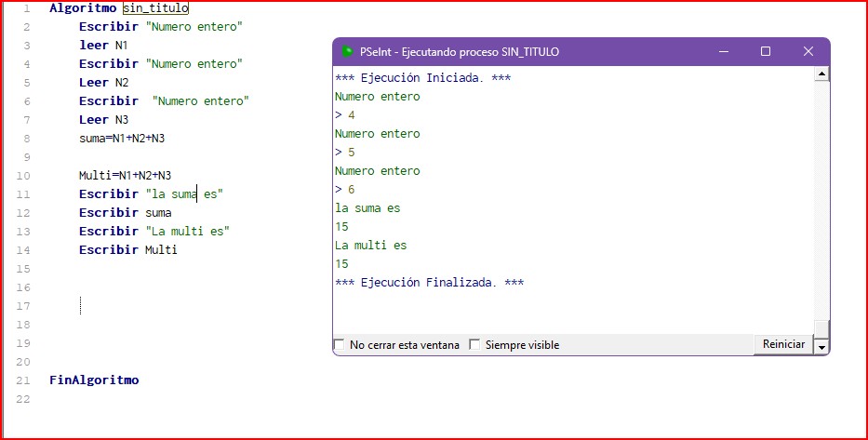Click the output scrollbar up arrow

821,73
